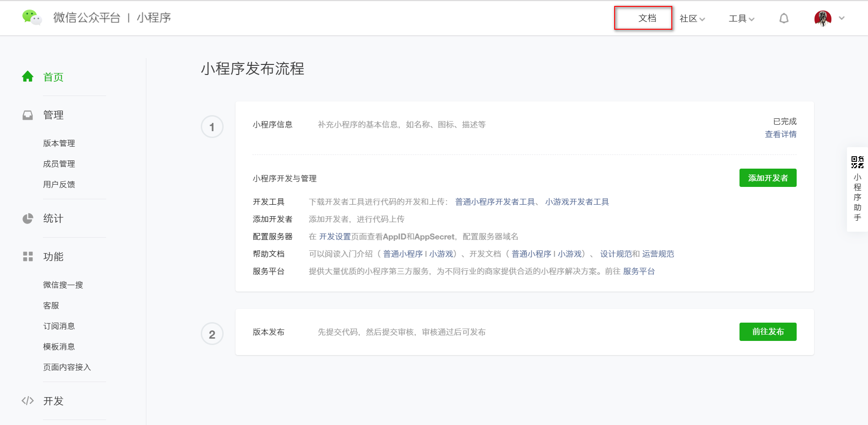Open the 文档 menu item
This screenshot has height=425, width=868.
click(647, 18)
